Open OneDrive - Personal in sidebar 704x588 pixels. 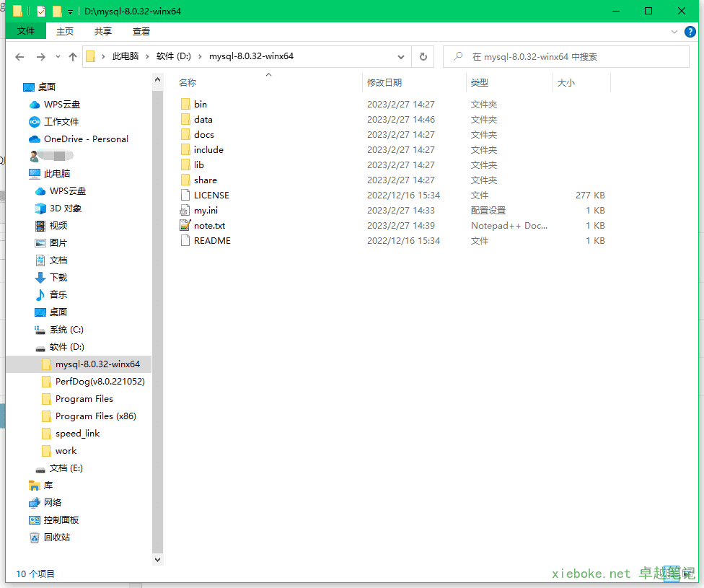click(85, 139)
